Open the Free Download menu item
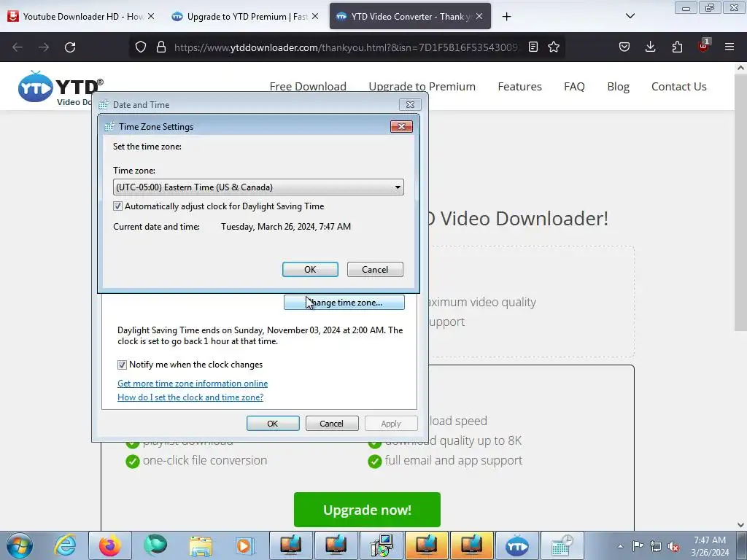The height and width of the screenshot is (560, 747). [308, 87]
